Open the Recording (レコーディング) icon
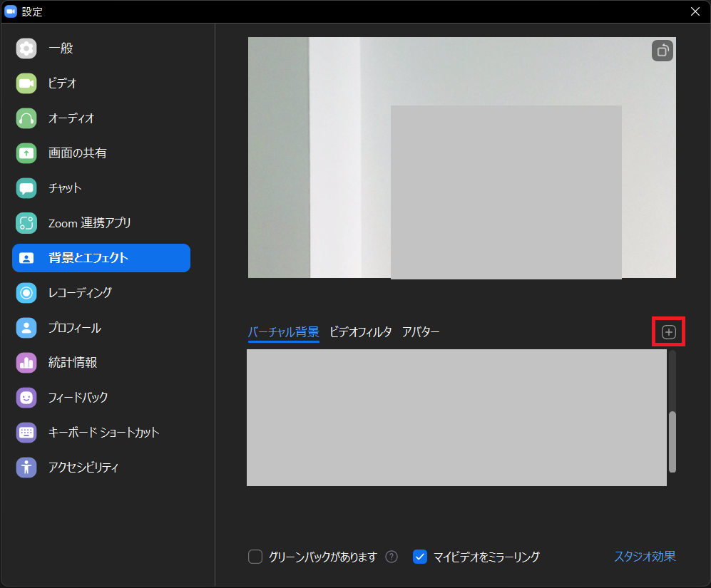711x588 pixels. click(x=26, y=293)
